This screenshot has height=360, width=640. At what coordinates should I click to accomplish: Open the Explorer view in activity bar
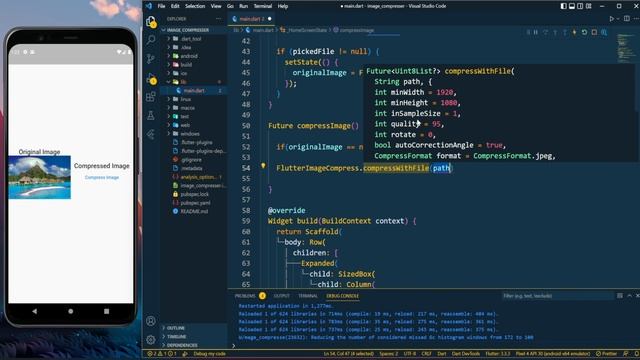pos(151,22)
